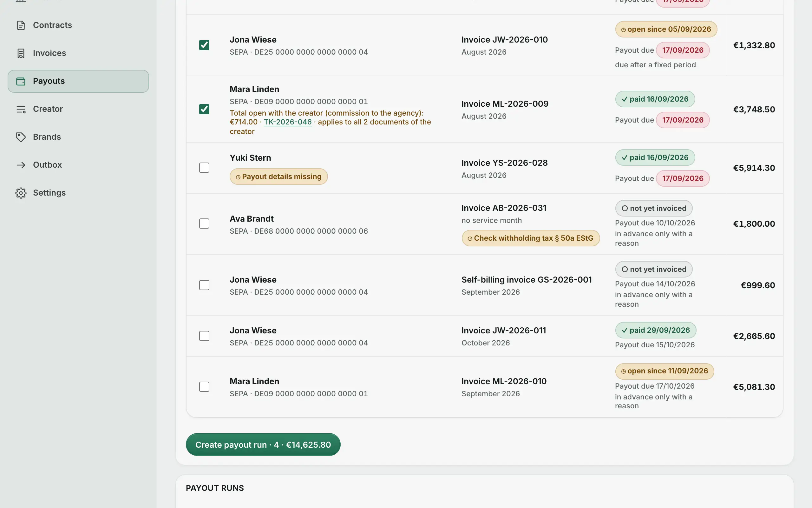
Task: Click the paid 29/09/2026 badge
Action: tap(656, 330)
